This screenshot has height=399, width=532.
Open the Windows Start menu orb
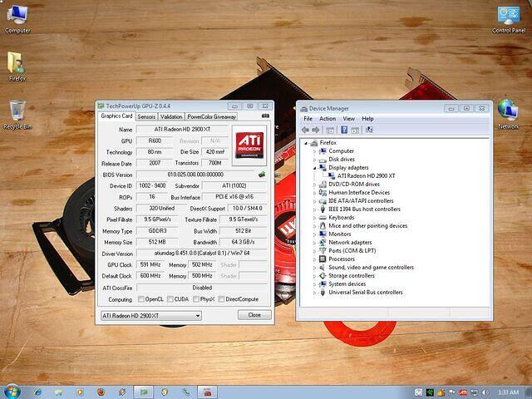(12, 392)
